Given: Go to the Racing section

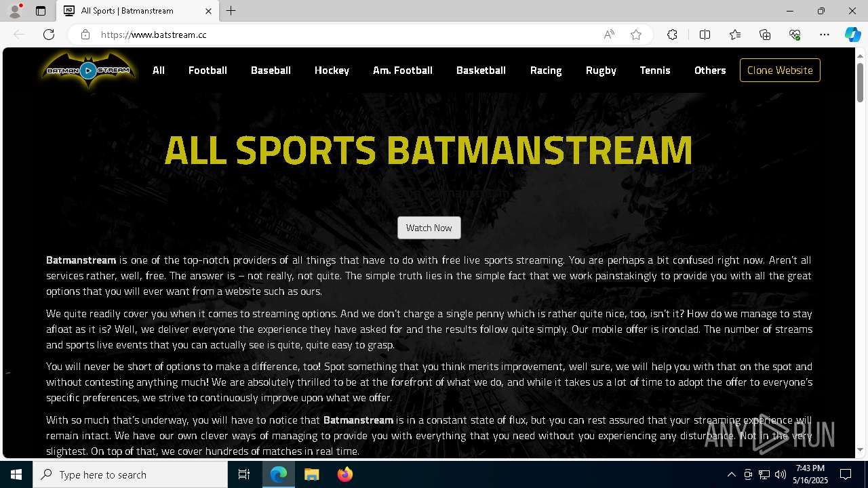Looking at the screenshot, I should [x=546, y=70].
